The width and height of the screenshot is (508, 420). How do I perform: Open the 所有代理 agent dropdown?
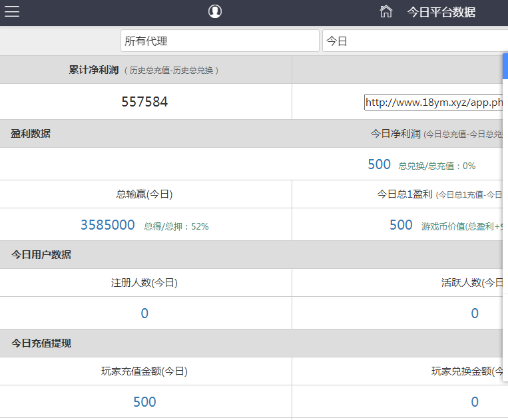[220, 41]
